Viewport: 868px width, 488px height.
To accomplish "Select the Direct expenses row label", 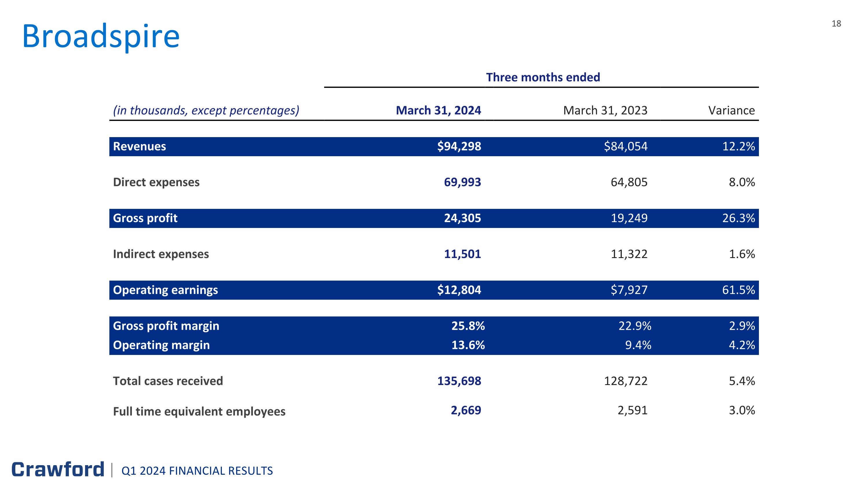I will [x=156, y=182].
